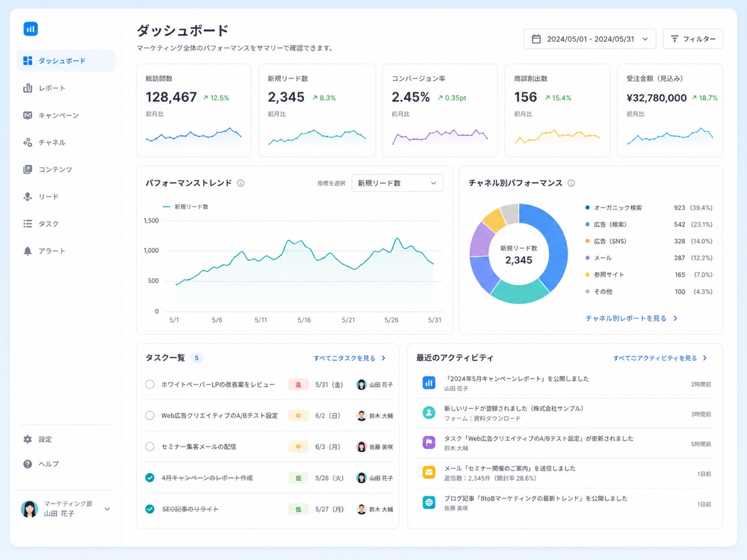This screenshot has width=747, height=560.
Task: Click 5/31（金）due date
Action: (x=329, y=385)
